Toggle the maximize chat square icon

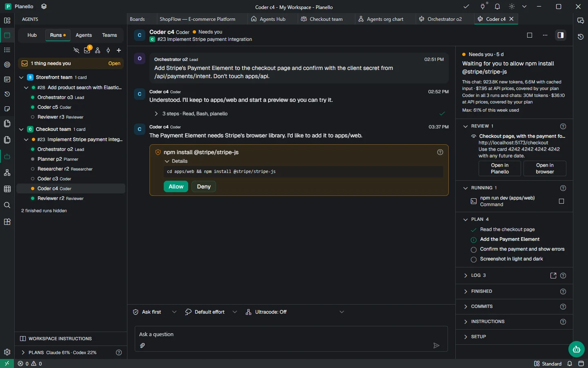click(530, 35)
